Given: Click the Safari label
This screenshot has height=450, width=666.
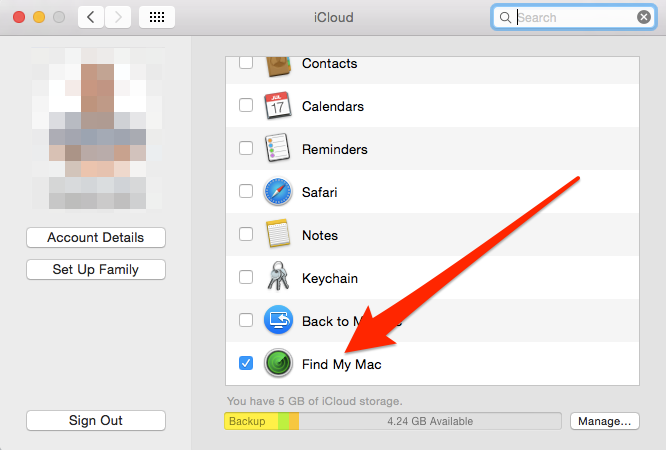Looking at the screenshot, I should (319, 192).
